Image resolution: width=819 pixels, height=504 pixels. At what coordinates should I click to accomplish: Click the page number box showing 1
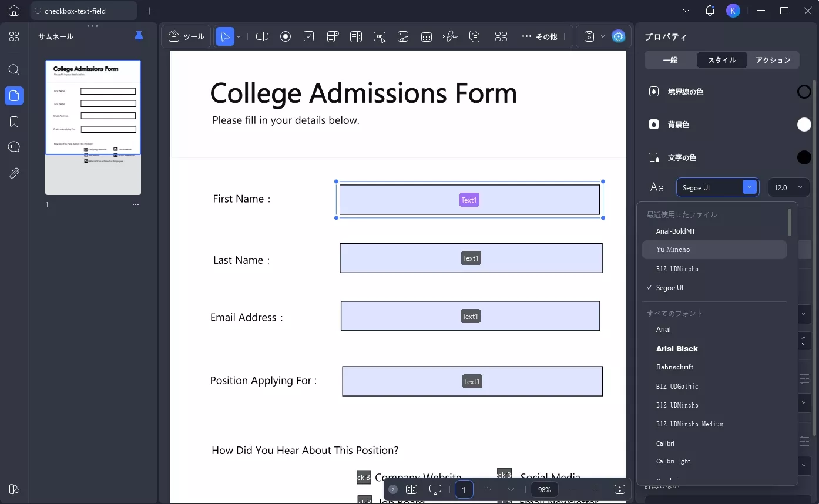tap(464, 489)
